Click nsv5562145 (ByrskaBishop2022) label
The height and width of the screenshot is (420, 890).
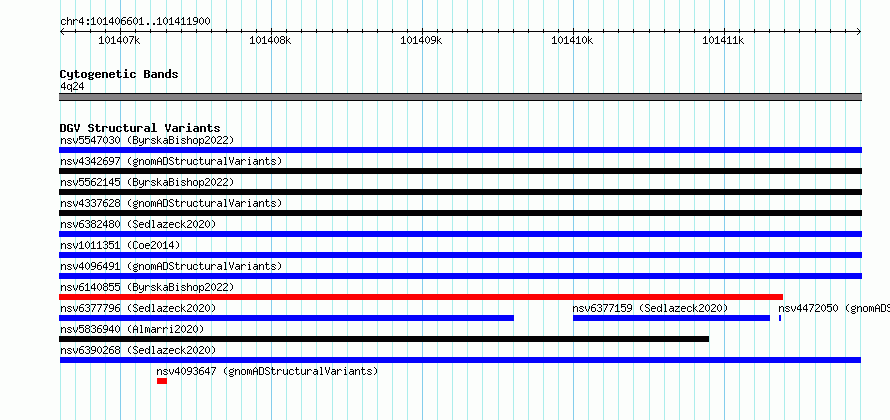[146, 182]
